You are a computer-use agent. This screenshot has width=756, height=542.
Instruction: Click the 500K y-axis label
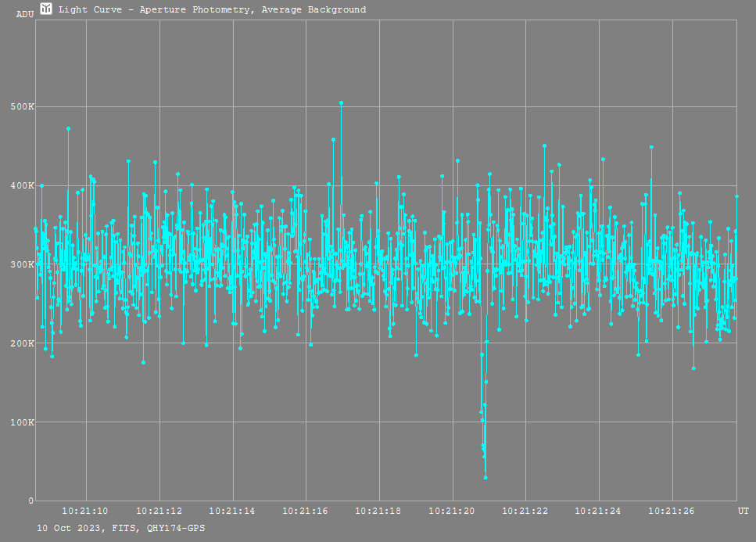tap(22, 106)
